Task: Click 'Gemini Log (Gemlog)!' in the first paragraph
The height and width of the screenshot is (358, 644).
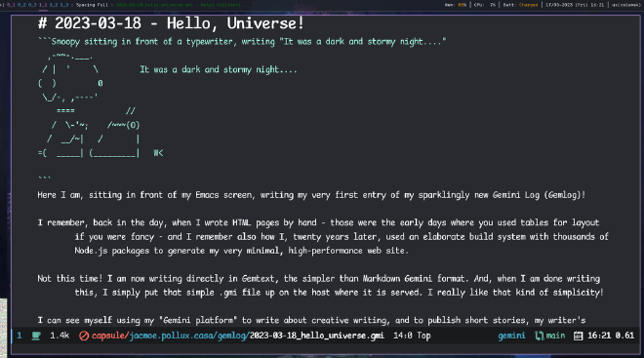Action: click(x=539, y=195)
